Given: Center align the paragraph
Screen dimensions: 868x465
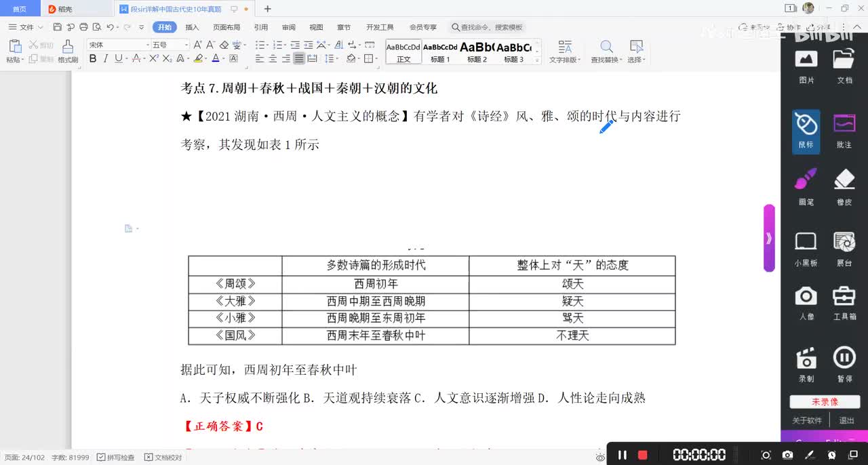Looking at the screenshot, I should coord(273,59).
